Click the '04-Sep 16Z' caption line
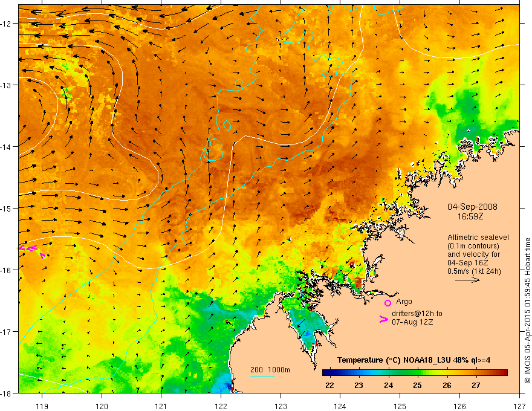 (468, 263)
